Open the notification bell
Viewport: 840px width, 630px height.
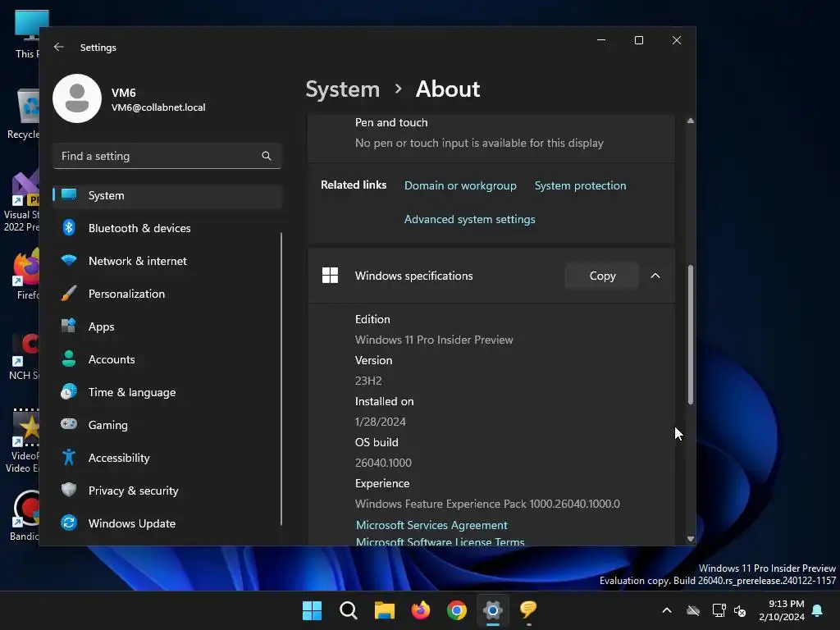818,610
